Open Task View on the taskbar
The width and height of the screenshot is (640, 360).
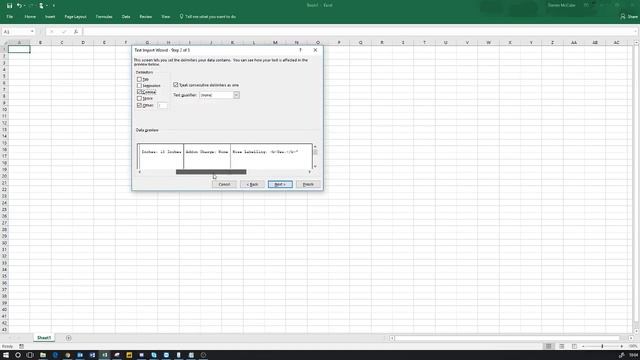point(30,355)
